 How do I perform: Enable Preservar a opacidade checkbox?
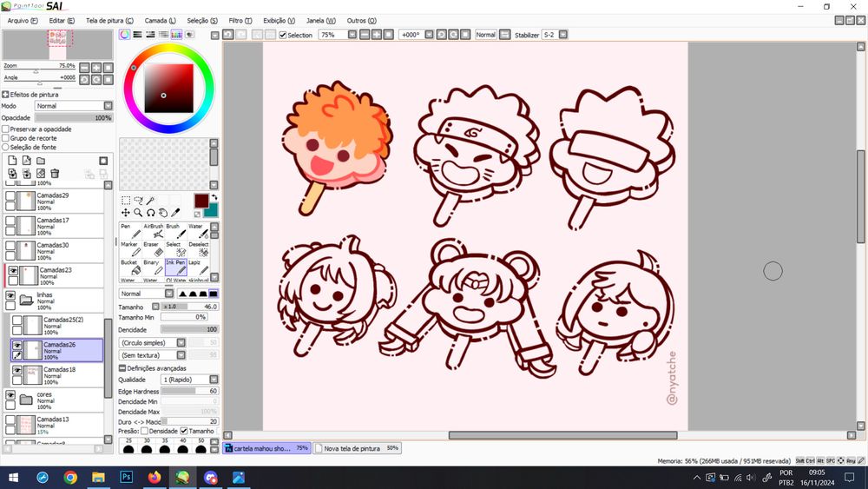click(5, 129)
